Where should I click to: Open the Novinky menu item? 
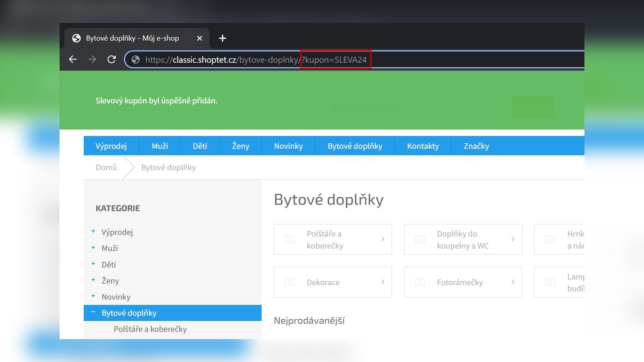(288, 146)
